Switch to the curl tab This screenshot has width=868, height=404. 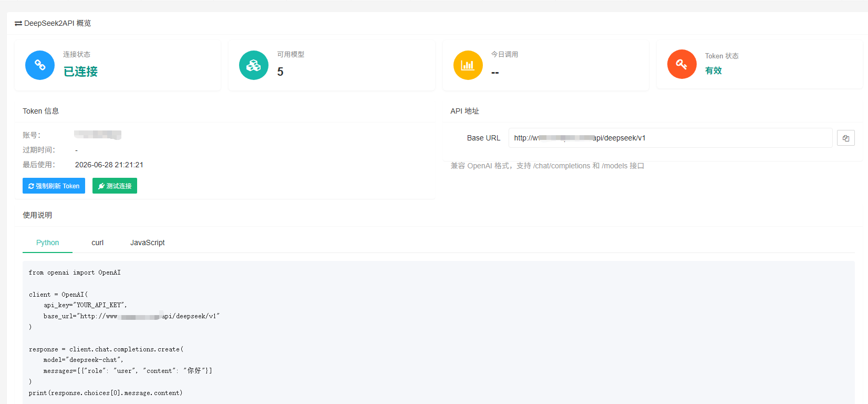point(98,243)
